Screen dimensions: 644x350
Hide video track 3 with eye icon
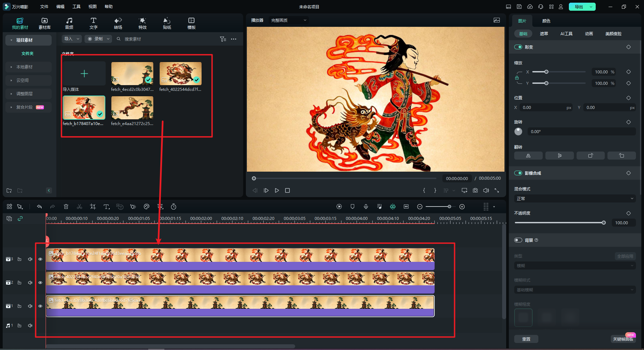40,259
